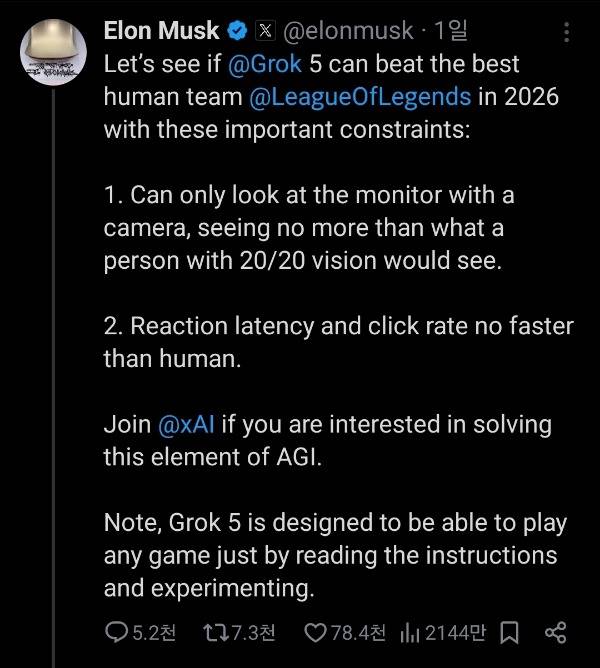Click the 2144만 view count

pyautogui.click(x=456, y=632)
